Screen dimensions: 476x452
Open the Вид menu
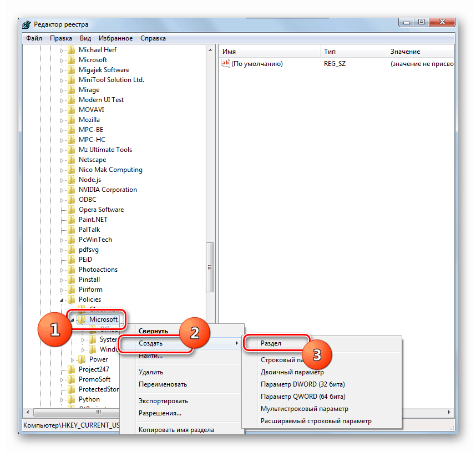click(x=85, y=38)
